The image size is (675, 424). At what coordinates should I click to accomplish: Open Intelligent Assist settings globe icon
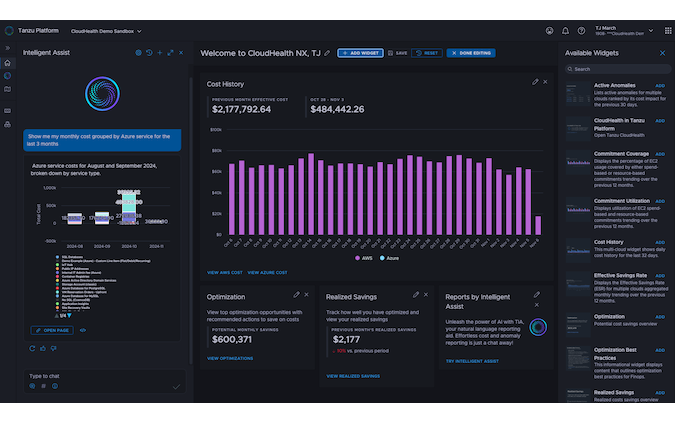coord(138,53)
